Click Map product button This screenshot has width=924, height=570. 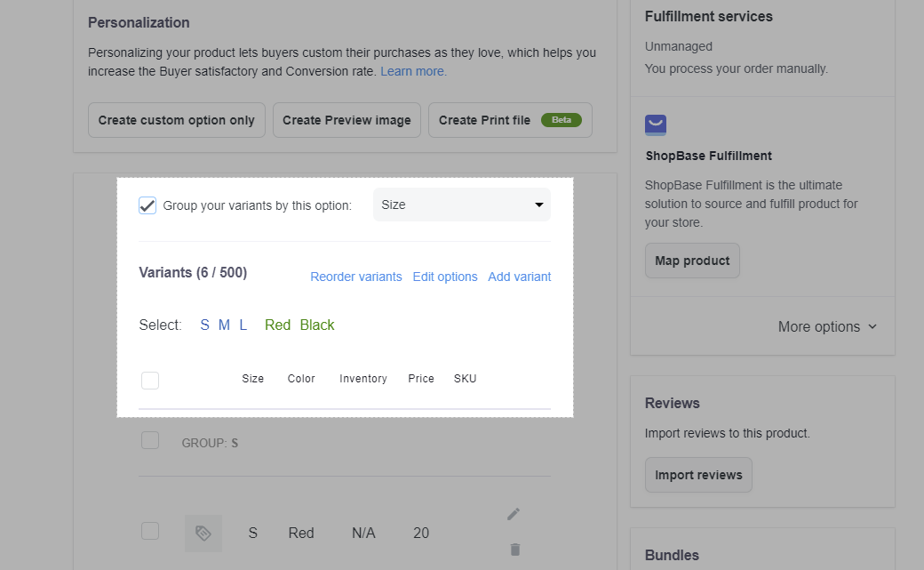coord(692,261)
